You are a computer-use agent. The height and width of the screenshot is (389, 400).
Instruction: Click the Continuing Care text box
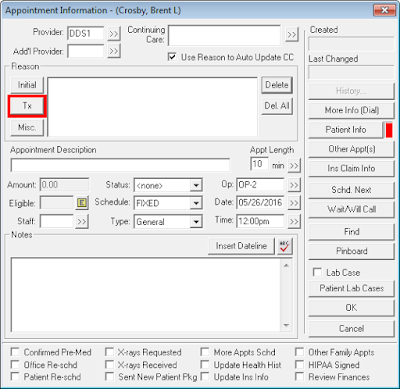224,35
